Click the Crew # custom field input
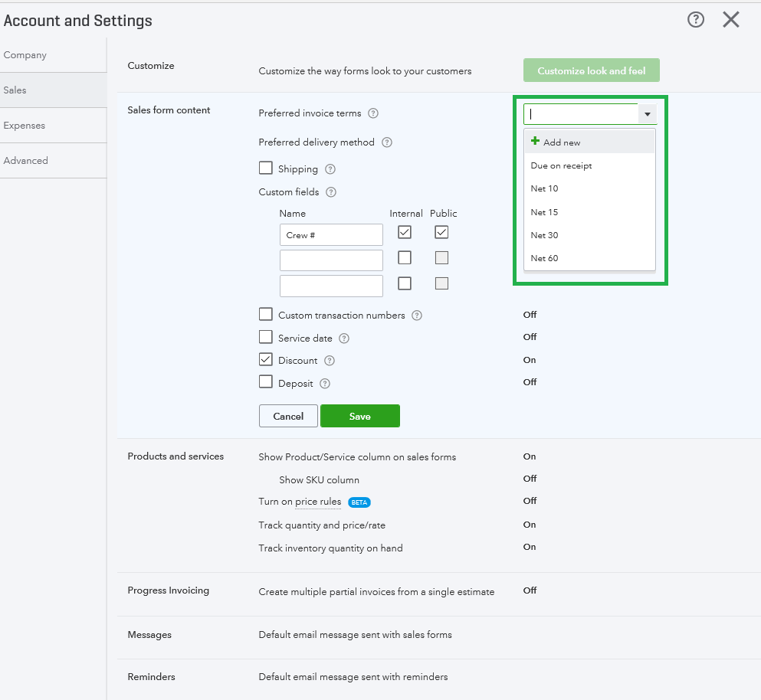This screenshot has width=761, height=700. (331, 235)
